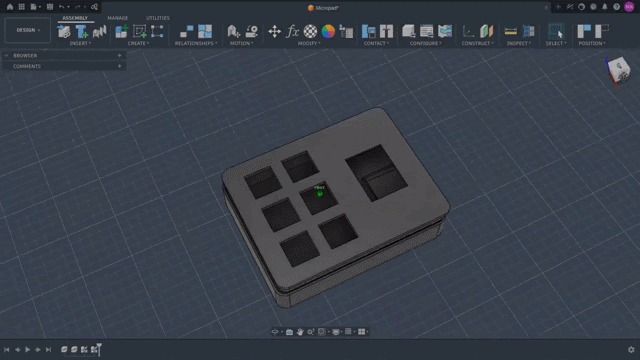The width and height of the screenshot is (640, 360).
Task: Open the Home data panel icon
Action: point(10,7)
